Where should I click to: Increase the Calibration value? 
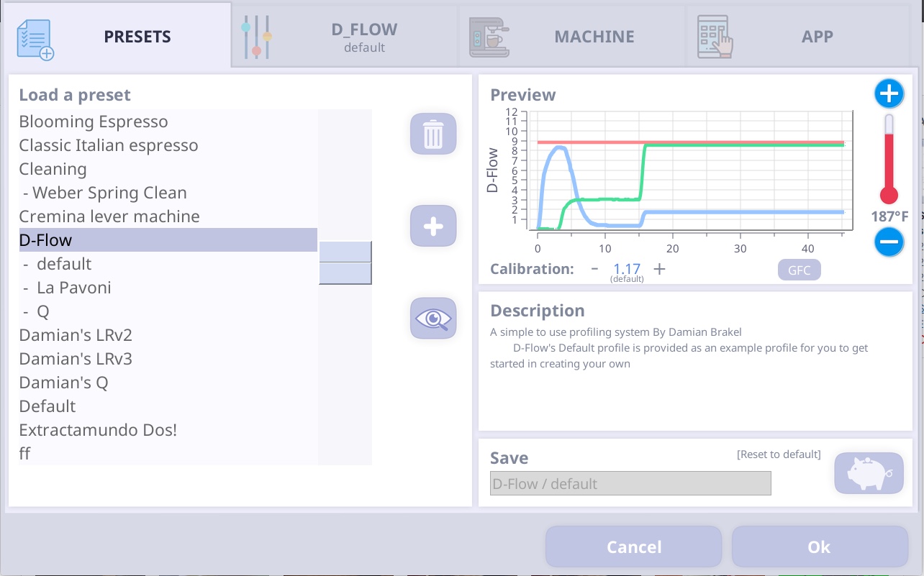tap(659, 268)
